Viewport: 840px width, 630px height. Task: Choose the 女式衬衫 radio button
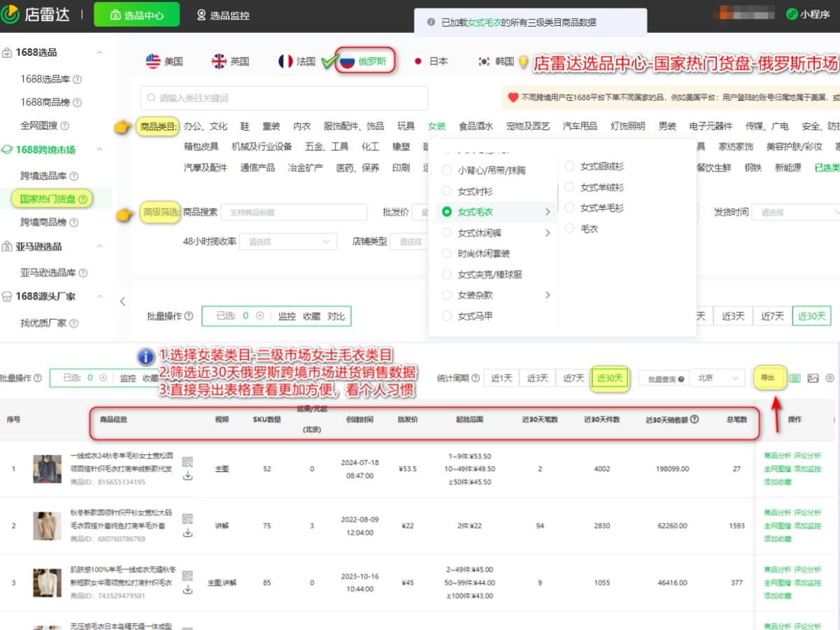tap(448, 190)
